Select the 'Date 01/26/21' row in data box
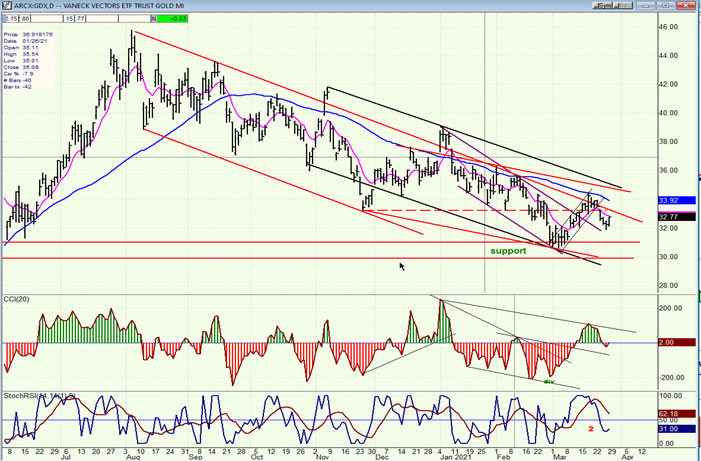The width and height of the screenshot is (701, 461). (23, 41)
